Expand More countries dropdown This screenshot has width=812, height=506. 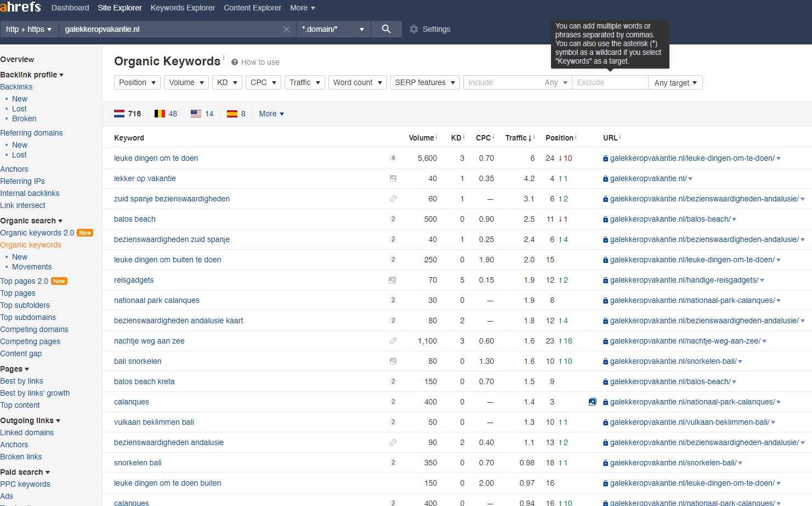[x=271, y=114]
